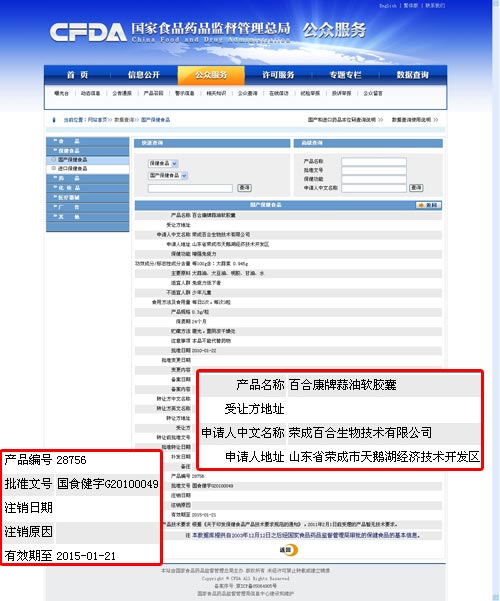
Task: Click the 申请人中文名称 input field
Action: pyautogui.click(x=374, y=188)
